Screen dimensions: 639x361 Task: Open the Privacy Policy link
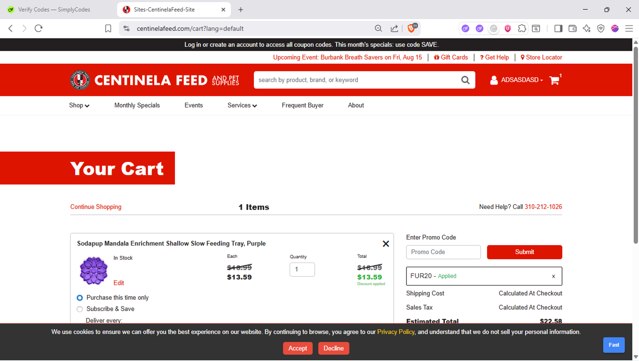coord(395,332)
